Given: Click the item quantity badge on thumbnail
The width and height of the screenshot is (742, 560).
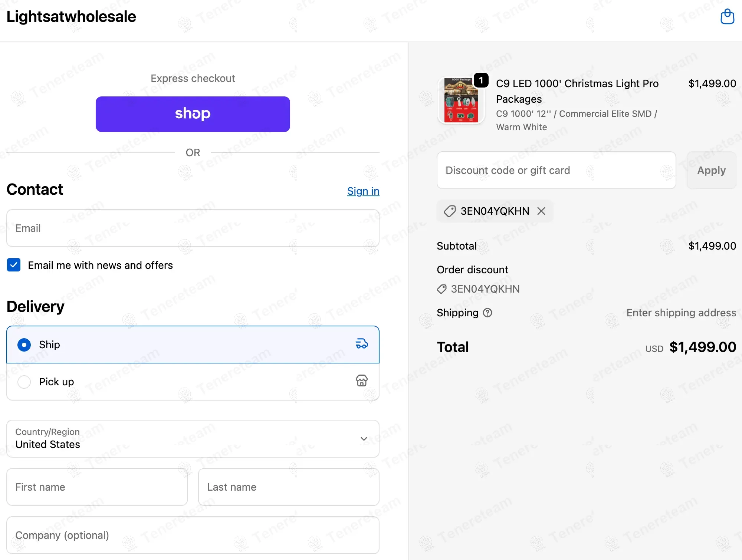Looking at the screenshot, I should coord(481,80).
